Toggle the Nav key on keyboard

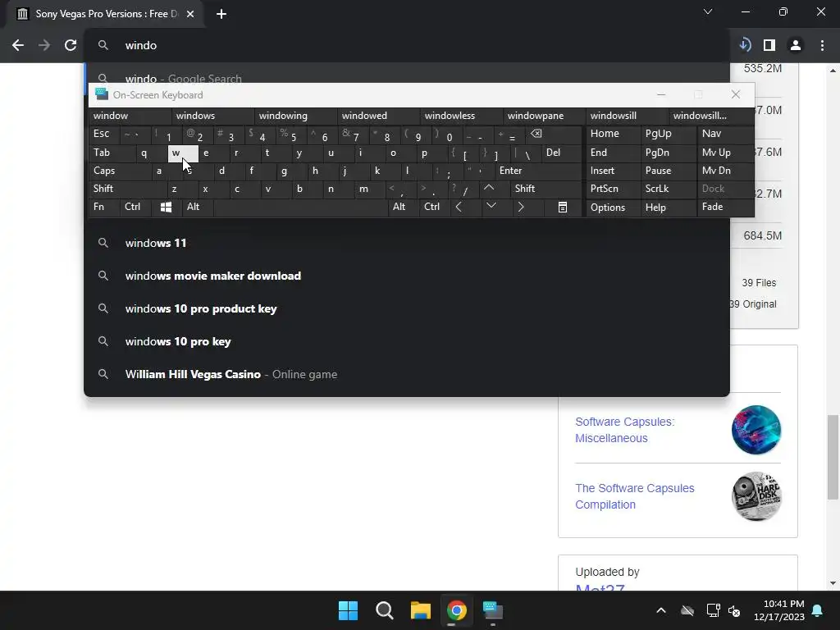[724, 134]
